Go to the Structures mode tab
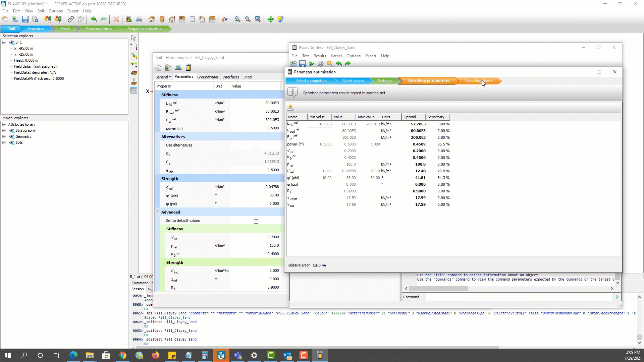 (36, 29)
